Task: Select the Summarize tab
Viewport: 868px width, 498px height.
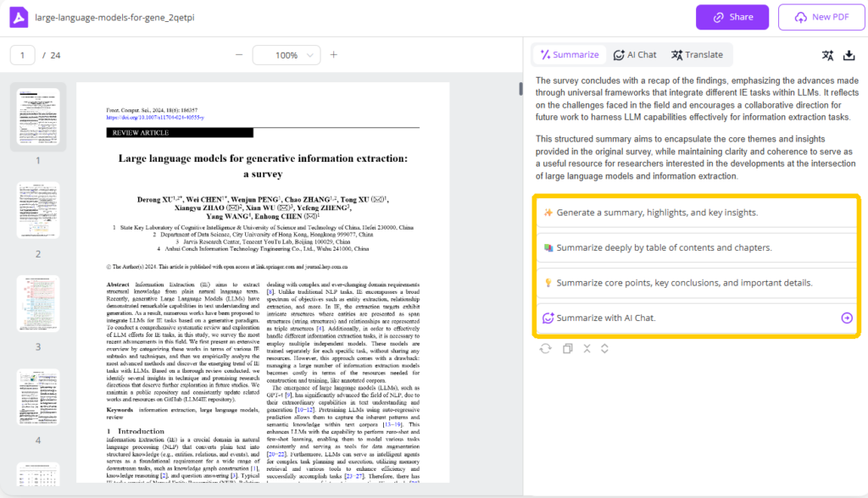Action: click(x=569, y=55)
